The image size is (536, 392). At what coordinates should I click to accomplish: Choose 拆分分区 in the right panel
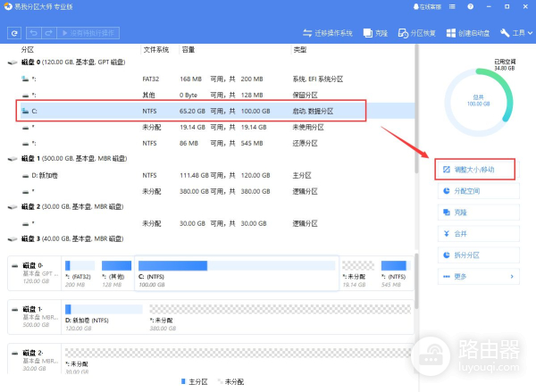tap(479, 255)
